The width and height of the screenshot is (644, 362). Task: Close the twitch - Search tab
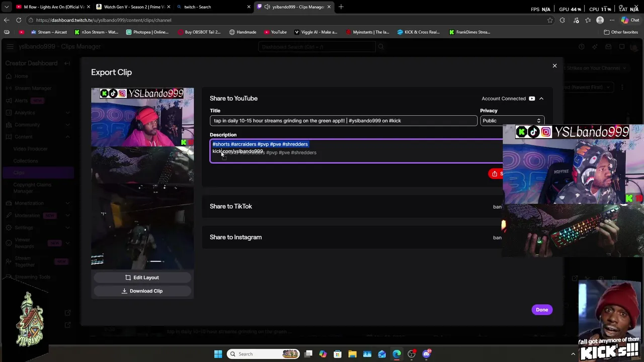(x=249, y=7)
